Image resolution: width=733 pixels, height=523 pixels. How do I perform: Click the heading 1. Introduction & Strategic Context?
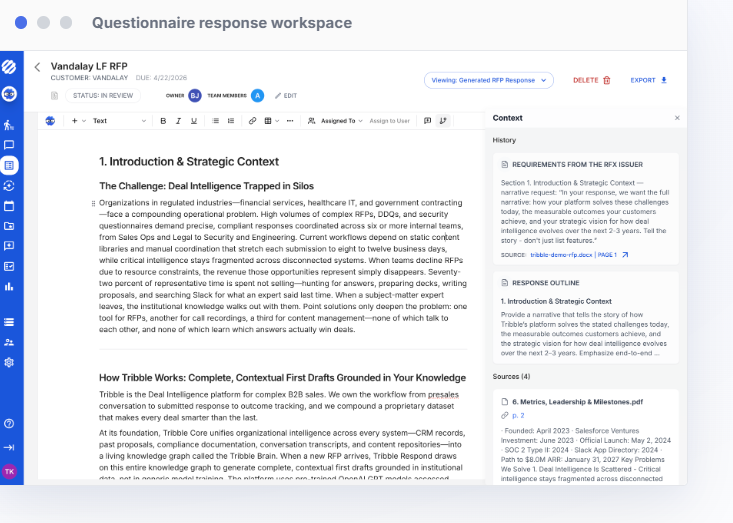click(x=189, y=162)
